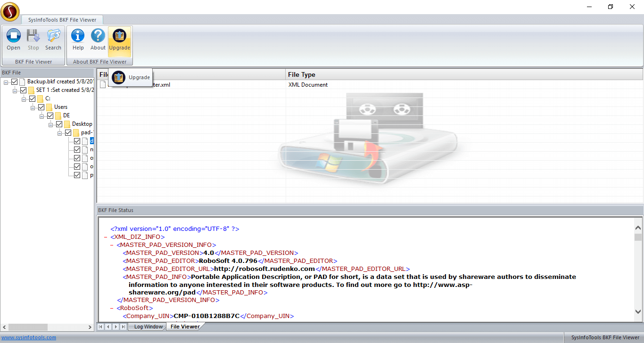Click the http://robosoft.rudenko.com URL text

(x=264, y=269)
